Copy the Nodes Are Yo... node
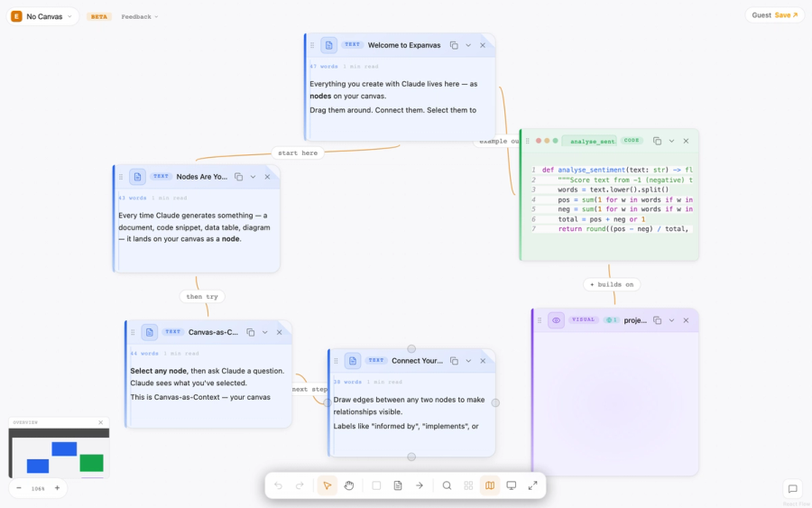Screen dimensions: 812x508 click(x=239, y=177)
